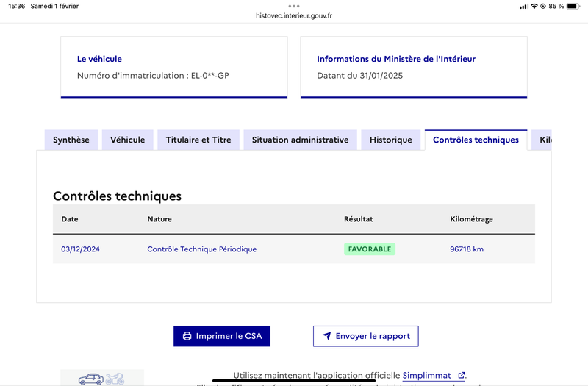Click the printer icon in Imprimer button

click(x=187, y=336)
